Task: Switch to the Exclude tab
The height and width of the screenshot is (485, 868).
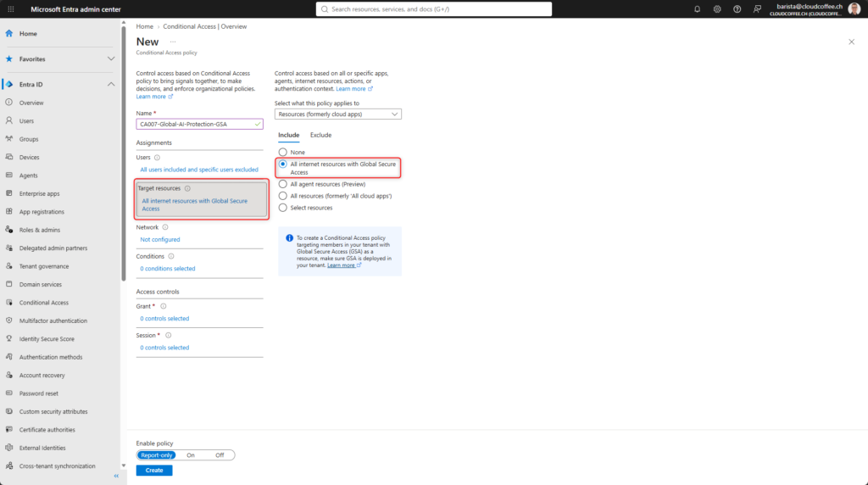Action: pos(320,135)
